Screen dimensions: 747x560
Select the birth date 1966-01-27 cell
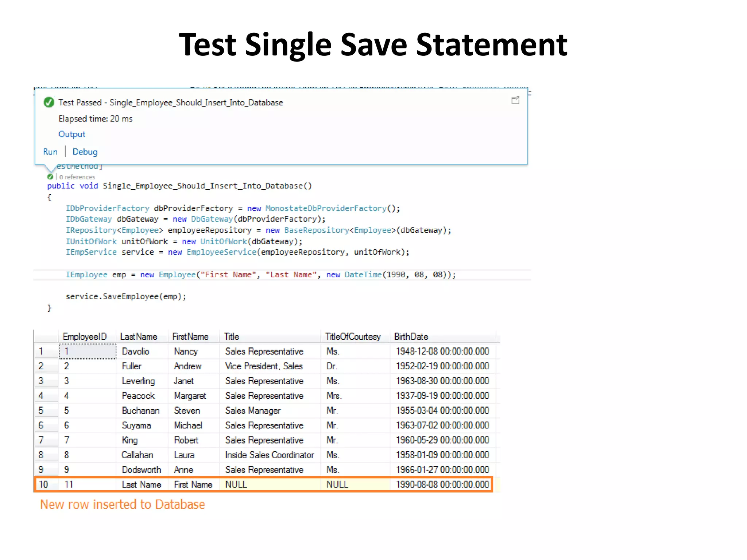tap(442, 470)
